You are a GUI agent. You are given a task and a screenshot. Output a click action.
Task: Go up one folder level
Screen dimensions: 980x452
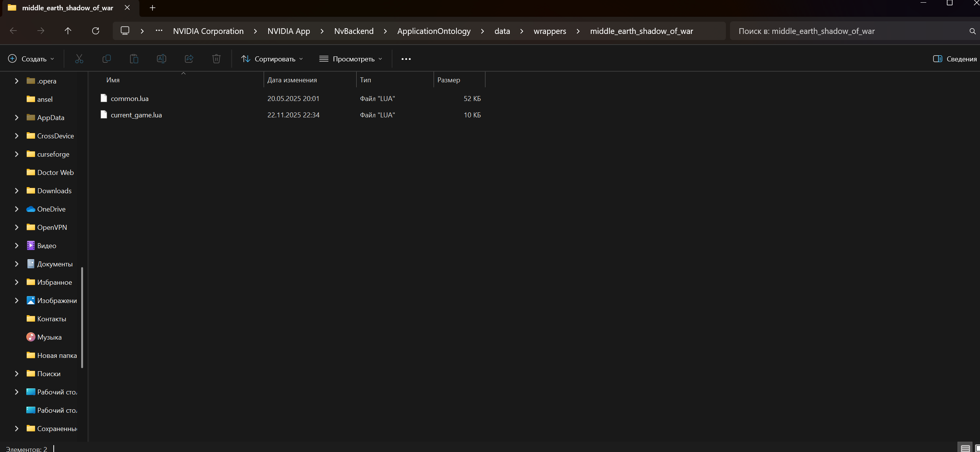click(68, 31)
